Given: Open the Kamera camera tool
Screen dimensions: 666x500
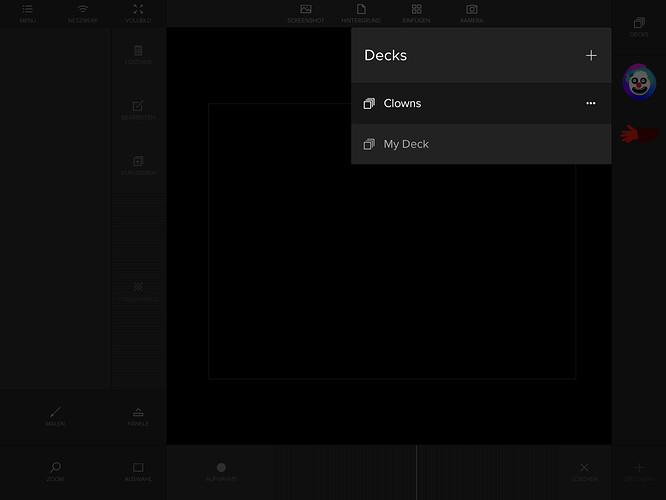Looking at the screenshot, I should click(472, 12).
